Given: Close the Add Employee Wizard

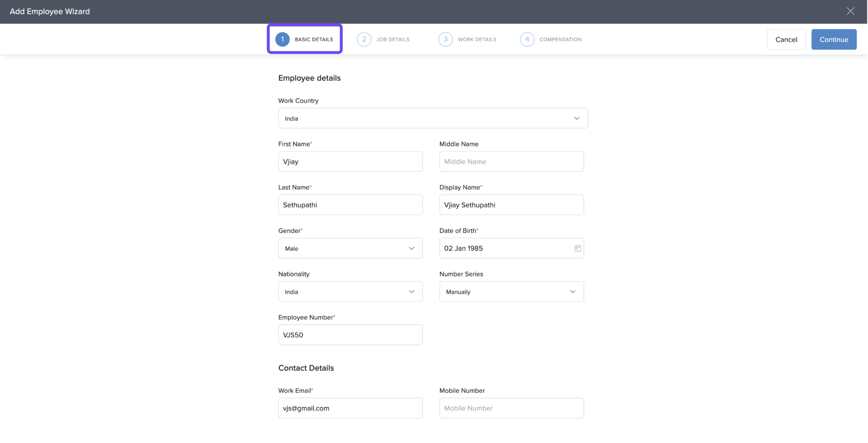Looking at the screenshot, I should [x=850, y=11].
